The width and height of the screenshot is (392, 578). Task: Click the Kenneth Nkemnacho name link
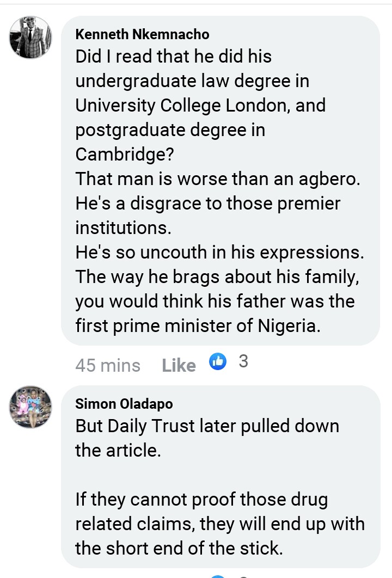pyautogui.click(x=142, y=34)
